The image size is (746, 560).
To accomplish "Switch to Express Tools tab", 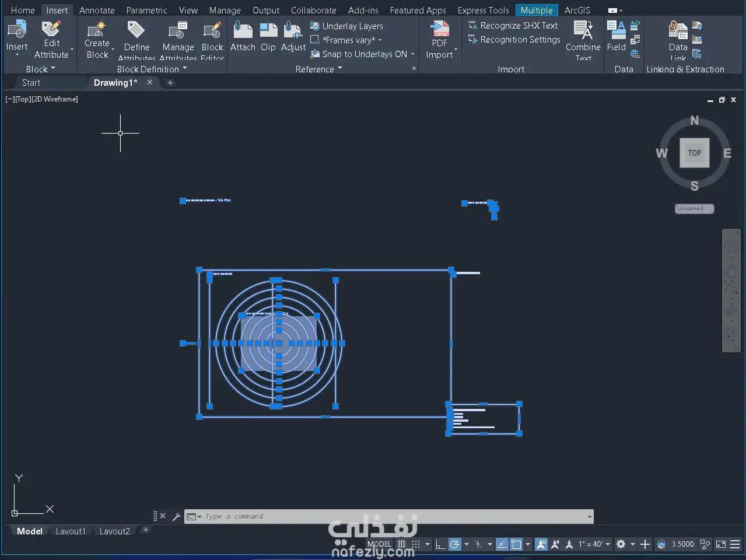I will 483,10.
